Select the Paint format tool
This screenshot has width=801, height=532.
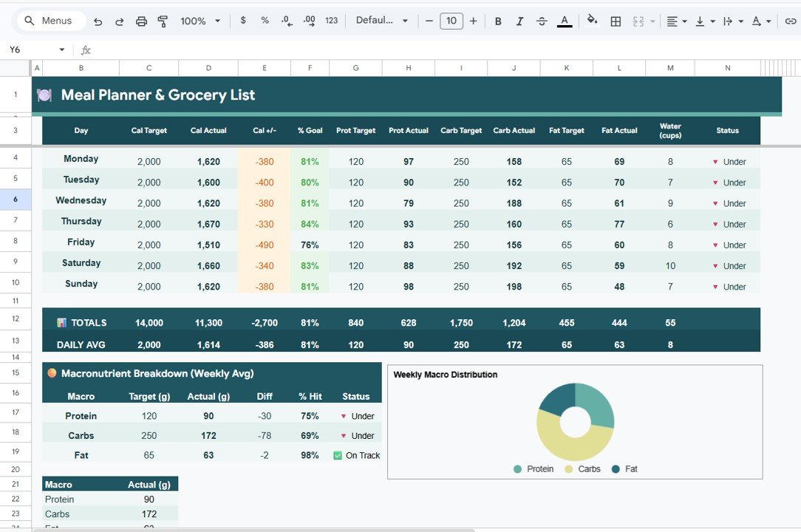[x=163, y=21]
